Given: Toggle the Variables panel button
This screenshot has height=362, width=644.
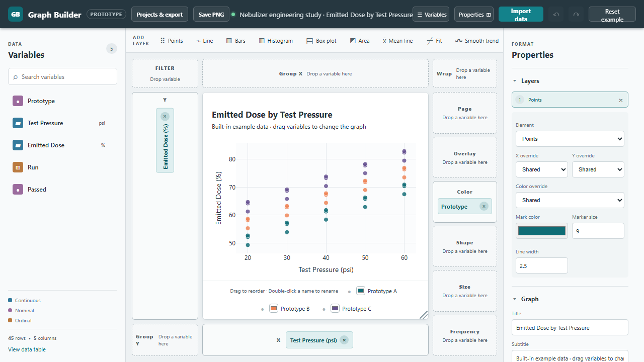Looking at the screenshot, I should tap(431, 15).
